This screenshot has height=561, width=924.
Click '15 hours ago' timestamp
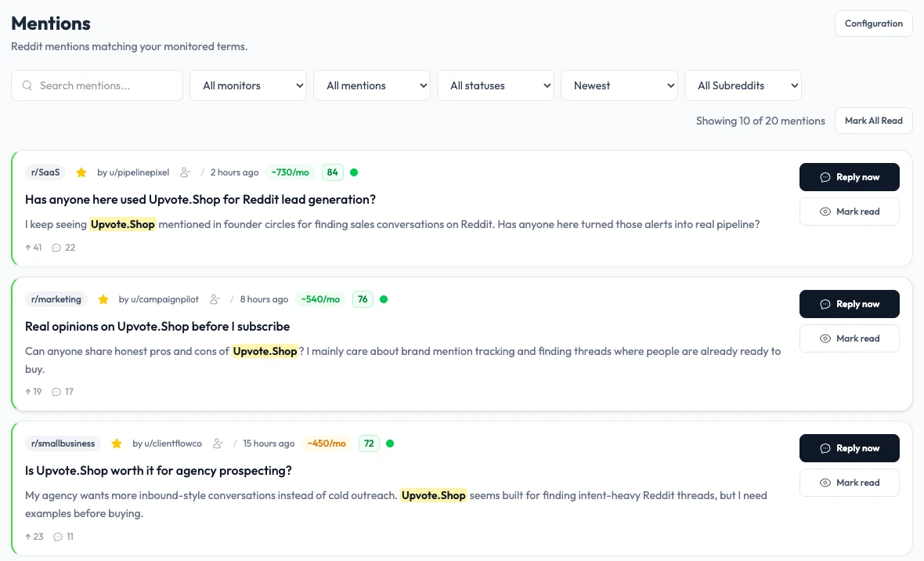[269, 443]
